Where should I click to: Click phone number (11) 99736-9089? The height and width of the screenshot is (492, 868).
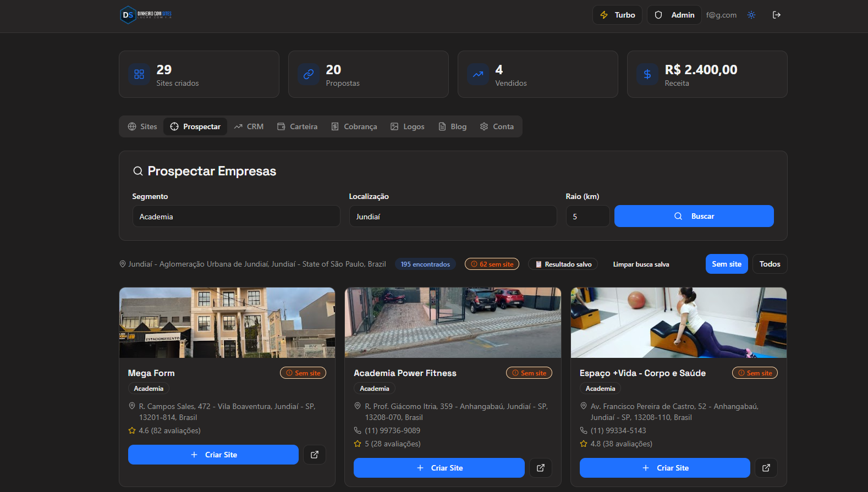[x=392, y=430]
